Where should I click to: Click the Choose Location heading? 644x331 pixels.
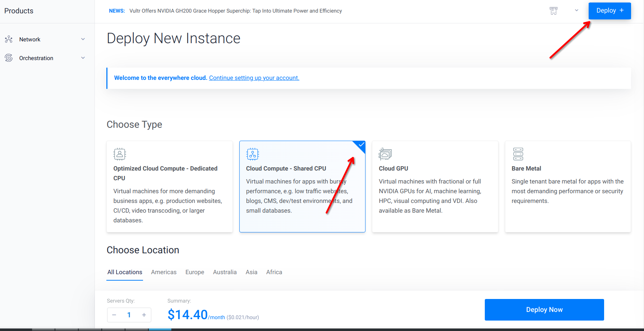click(x=143, y=250)
